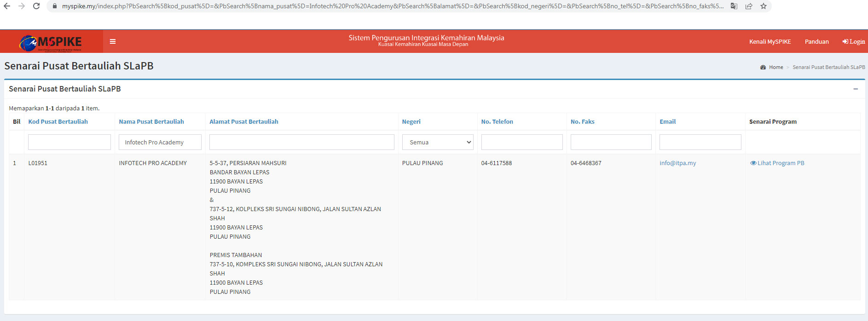Click the eye icon beside Lihat Program PB
Viewport: 868px width, 321px height.
coord(753,163)
